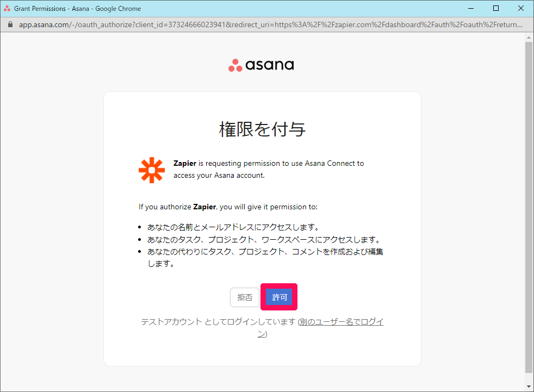534x392 pixels.
Task: Click the テストアカウント account name text
Action: pyautogui.click(x=169, y=321)
